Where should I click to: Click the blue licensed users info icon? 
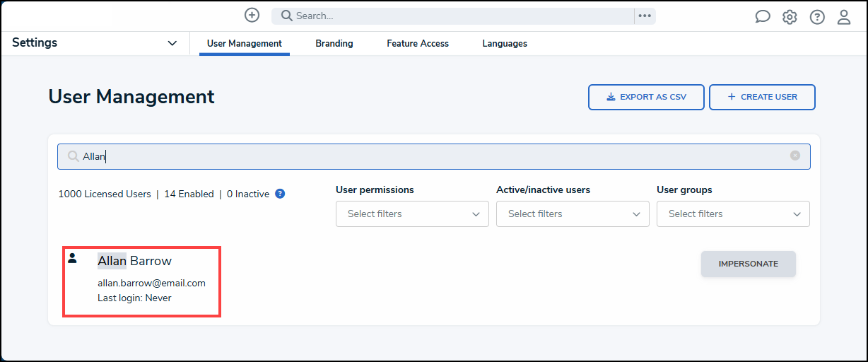[280, 194]
